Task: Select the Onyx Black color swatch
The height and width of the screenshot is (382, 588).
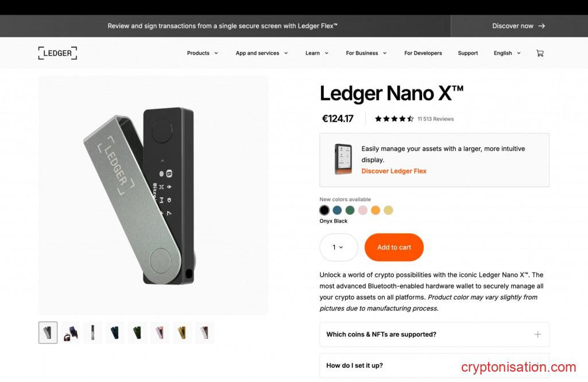Action: click(x=324, y=210)
